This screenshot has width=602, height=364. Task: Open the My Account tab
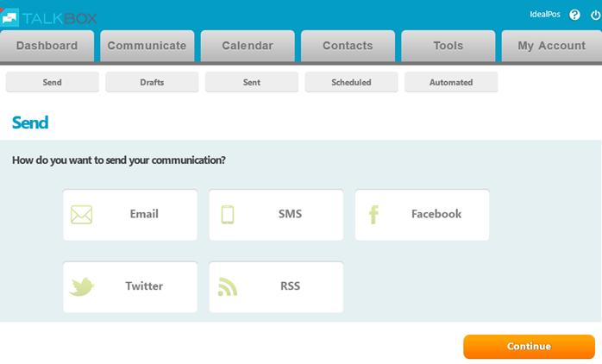click(x=552, y=46)
